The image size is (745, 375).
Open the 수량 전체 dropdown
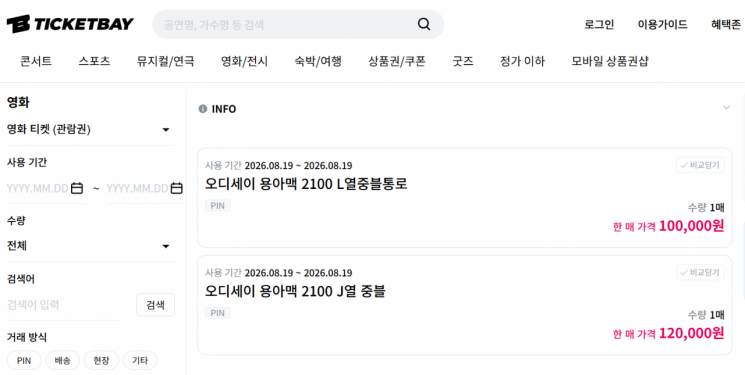(x=90, y=246)
